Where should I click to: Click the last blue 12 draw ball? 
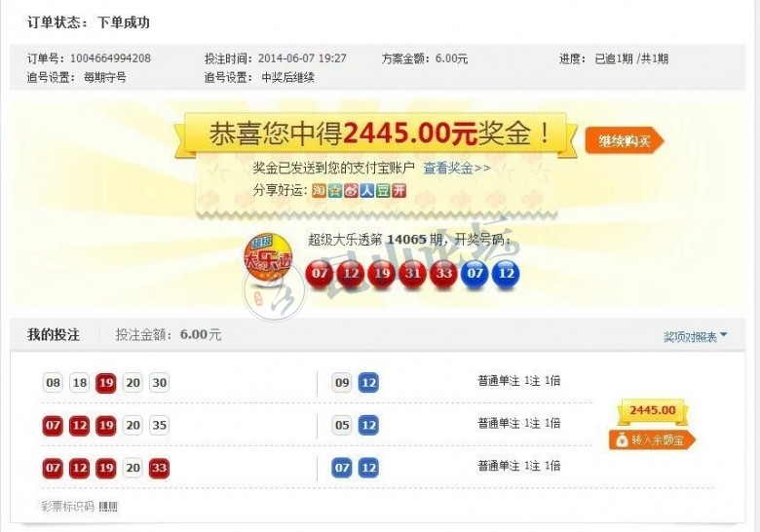point(506,274)
